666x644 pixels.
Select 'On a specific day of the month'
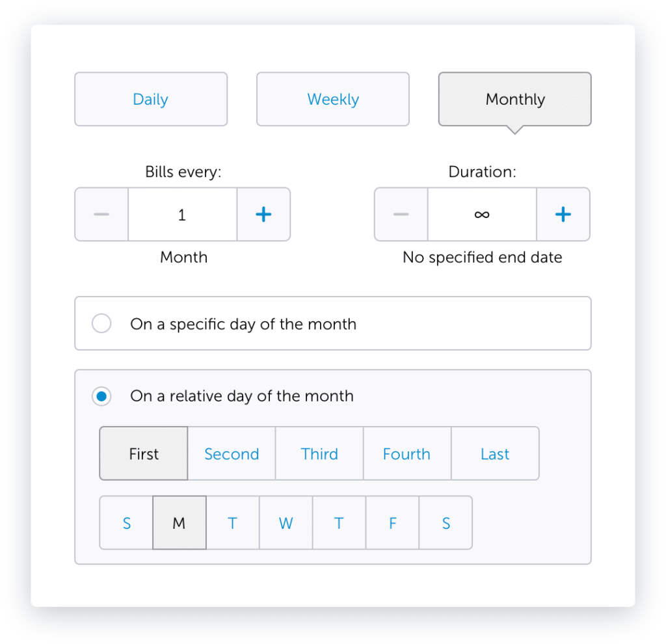click(x=101, y=324)
